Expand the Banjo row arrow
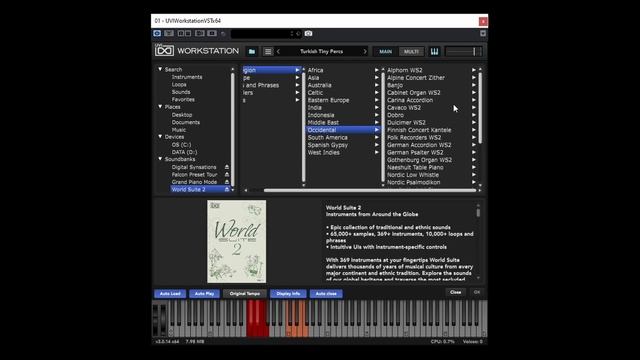640x360 pixels. 474,85
